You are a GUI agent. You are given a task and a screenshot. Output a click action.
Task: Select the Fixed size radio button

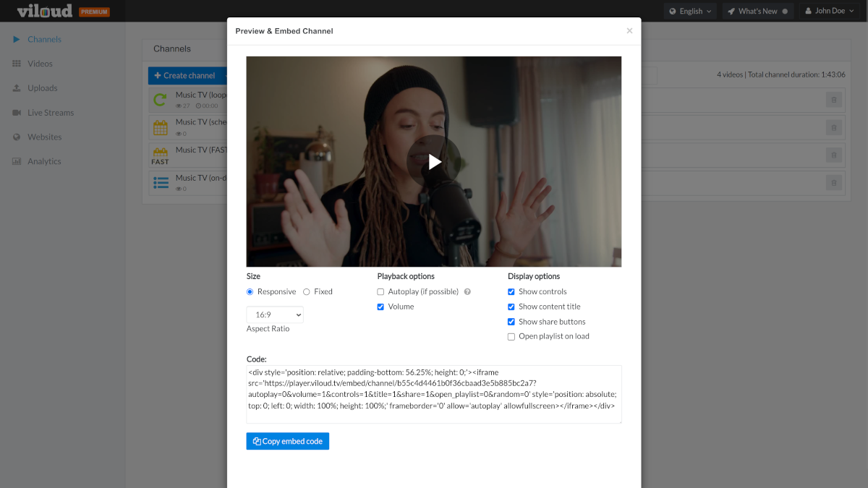click(x=307, y=291)
